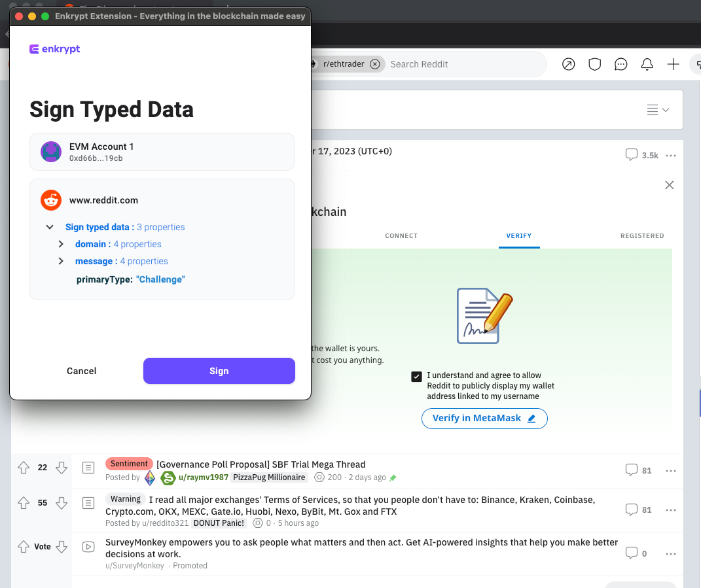The height and width of the screenshot is (588, 701).
Task: Open more options for SurveyMonkey ad
Action: 671,554
